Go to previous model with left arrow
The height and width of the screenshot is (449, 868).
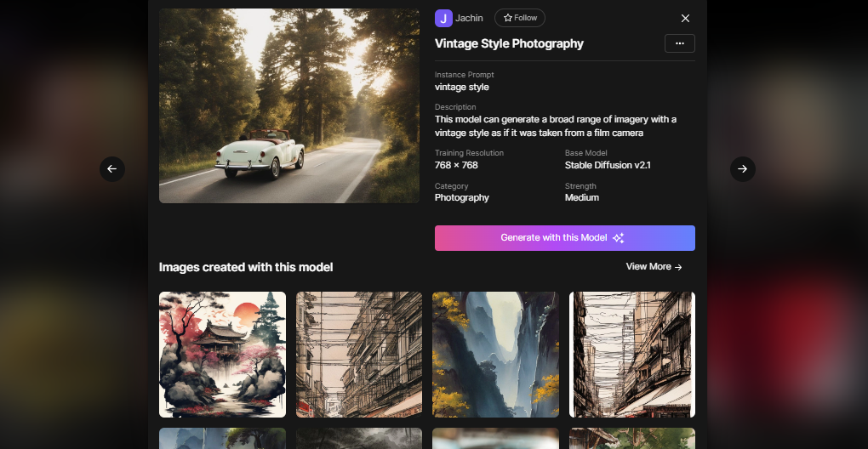coord(112,169)
